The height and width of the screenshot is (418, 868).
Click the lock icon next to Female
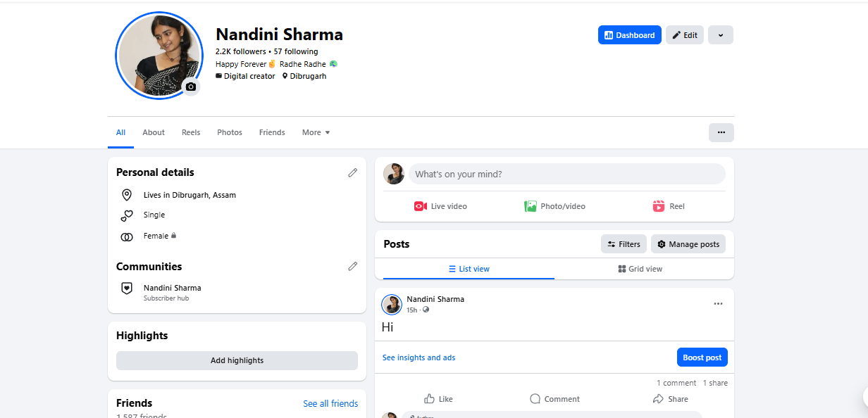click(x=173, y=236)
